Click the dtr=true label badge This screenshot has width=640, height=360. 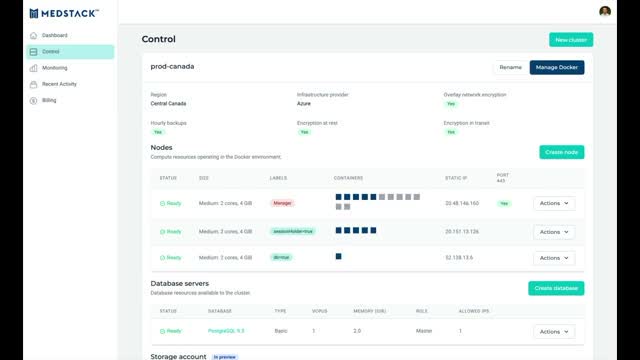[x=281, y=258]
